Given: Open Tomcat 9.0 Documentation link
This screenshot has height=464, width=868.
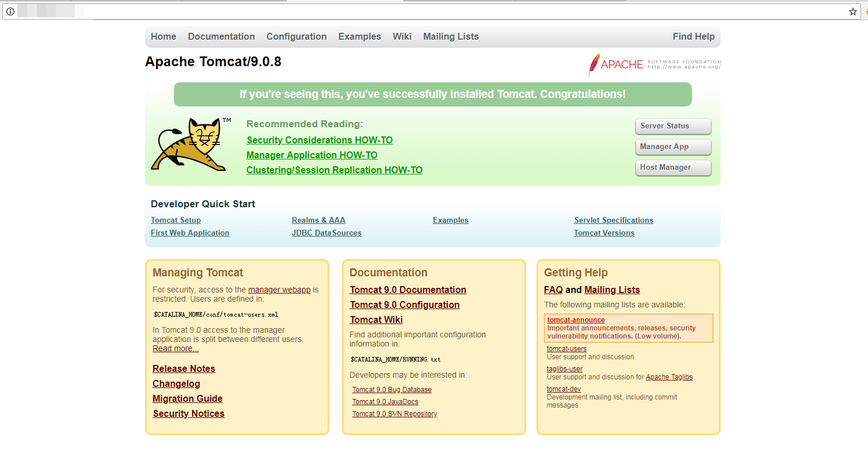Looking at the screenshot, I should (x=408, y=290).
